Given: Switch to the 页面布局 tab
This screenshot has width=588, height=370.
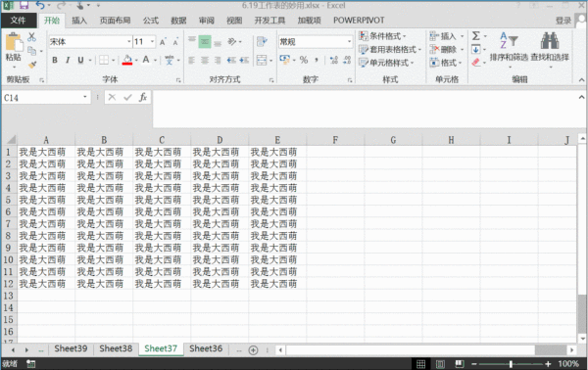Looking at the screenshot, I should pos(115,21).
